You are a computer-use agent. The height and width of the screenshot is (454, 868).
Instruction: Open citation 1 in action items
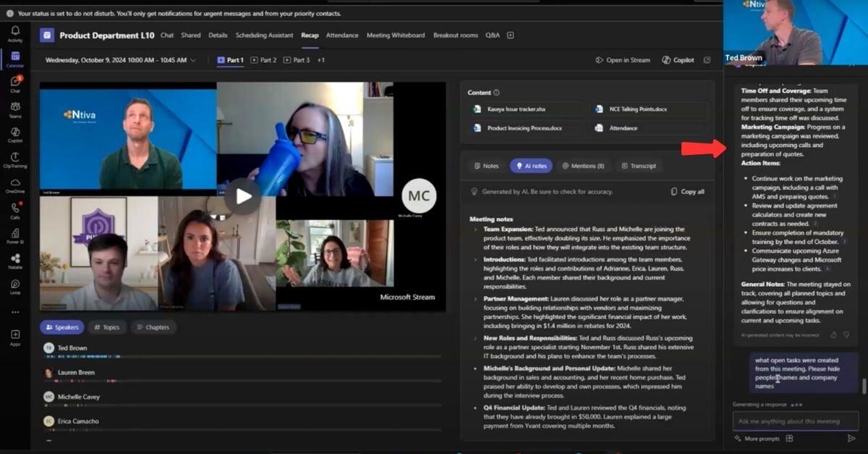[x=834, y=197]
